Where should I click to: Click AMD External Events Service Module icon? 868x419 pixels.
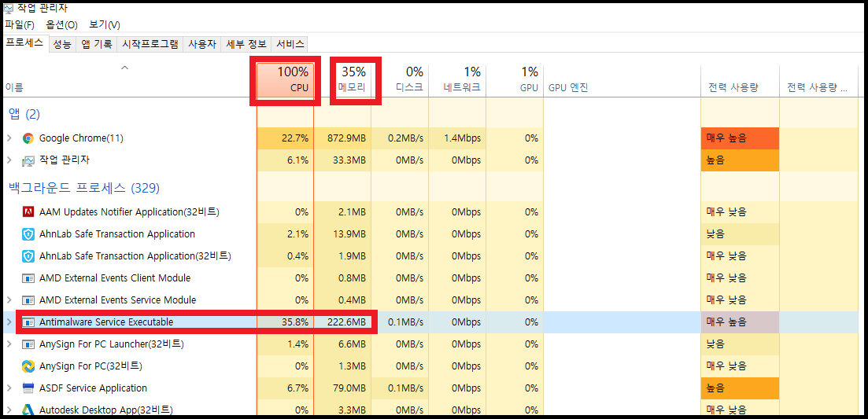coord(28,300)
